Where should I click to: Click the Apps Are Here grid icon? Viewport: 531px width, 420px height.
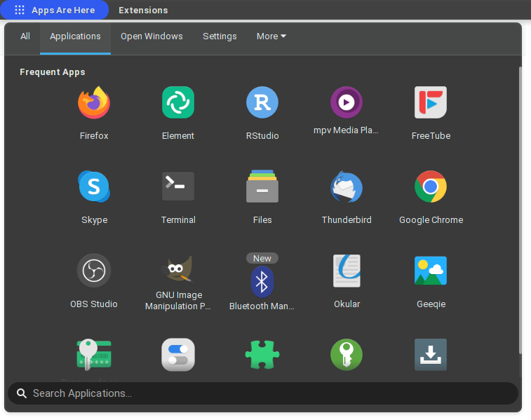point(20,10)
